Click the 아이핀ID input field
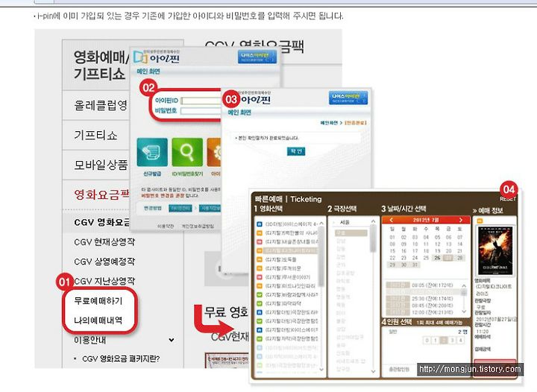Image resolution: width=537 pixels, height=392 pixels. tap(201, 101)
